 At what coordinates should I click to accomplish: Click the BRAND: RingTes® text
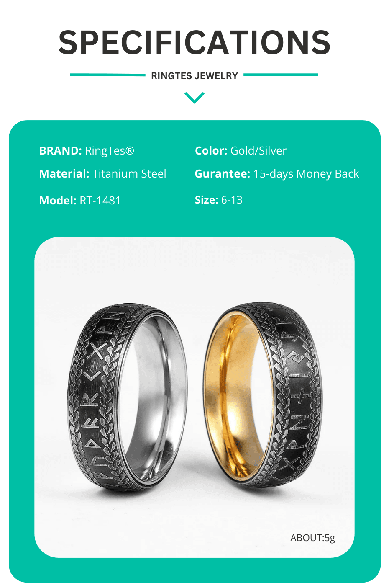pyautogui.click(x=87, y=151)
